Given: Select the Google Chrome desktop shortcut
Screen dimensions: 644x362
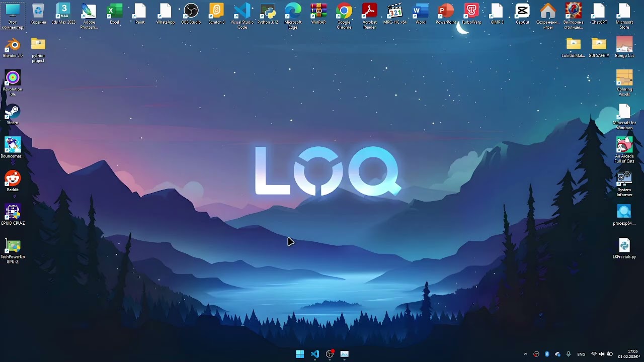Looking at the screenshot, I should click(x=344, y=16).
